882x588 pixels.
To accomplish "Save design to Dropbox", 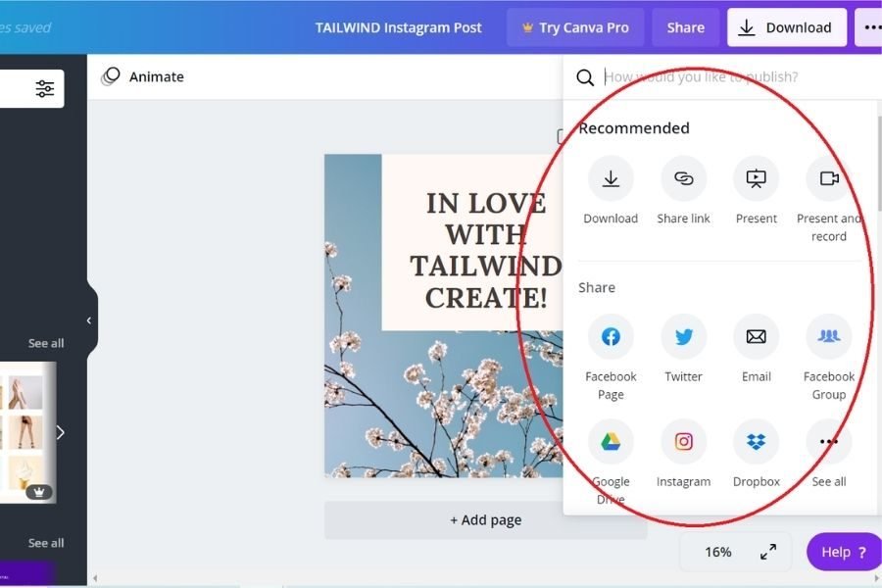I will 756,442.
